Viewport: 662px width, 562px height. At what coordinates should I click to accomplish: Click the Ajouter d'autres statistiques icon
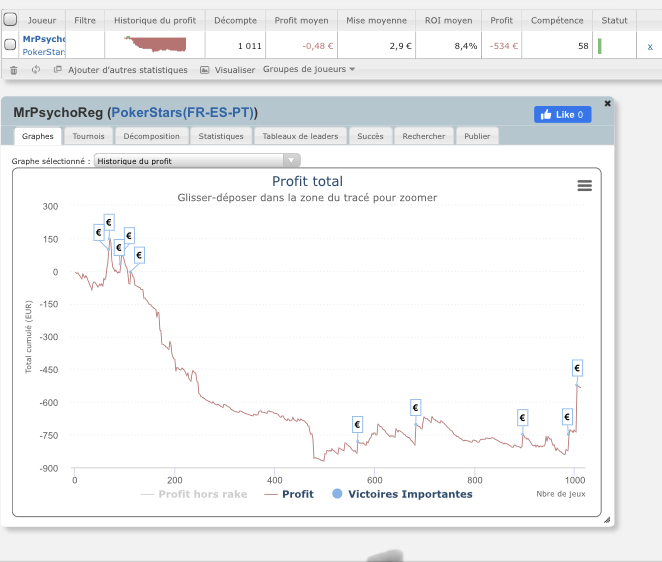coord(58,69)
